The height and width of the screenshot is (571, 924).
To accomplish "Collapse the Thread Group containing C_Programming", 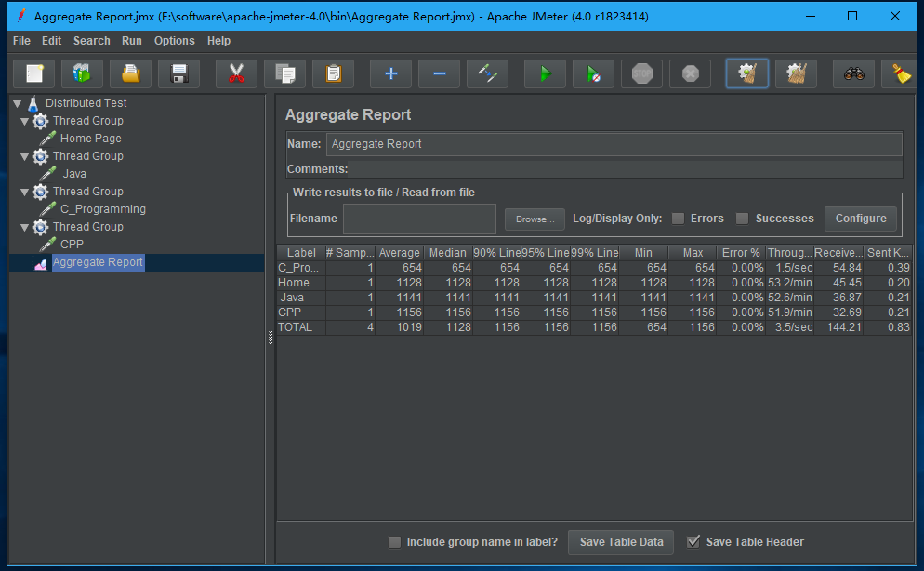I will tap(25, 193).
